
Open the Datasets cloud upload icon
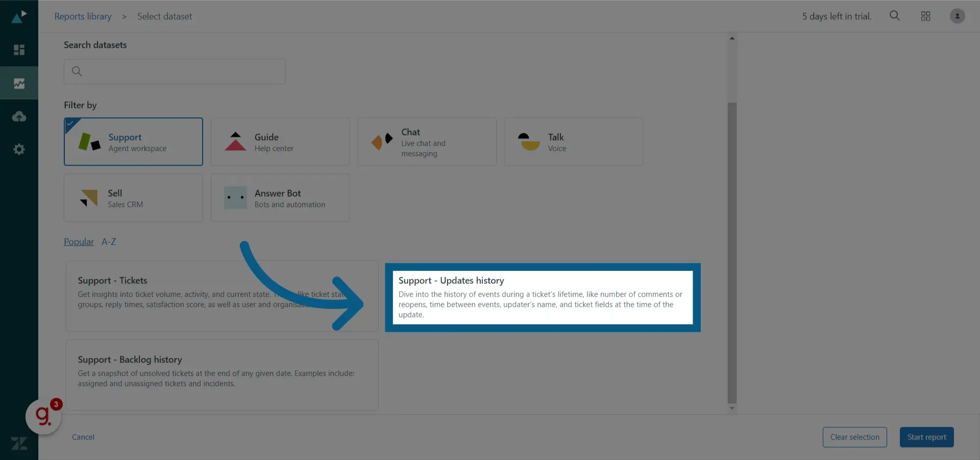(x=19, y=116)
